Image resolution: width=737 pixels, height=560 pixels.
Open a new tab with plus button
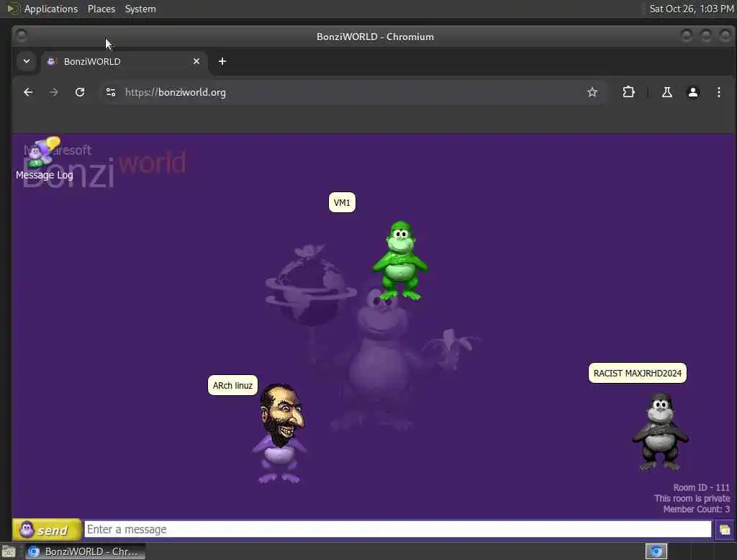click(222, 61)
